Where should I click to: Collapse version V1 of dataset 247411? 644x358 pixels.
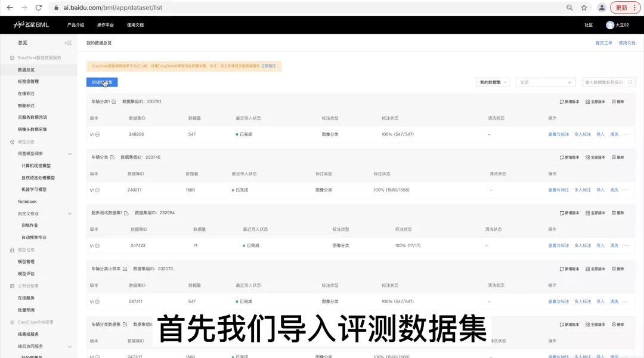click(97, 302)
